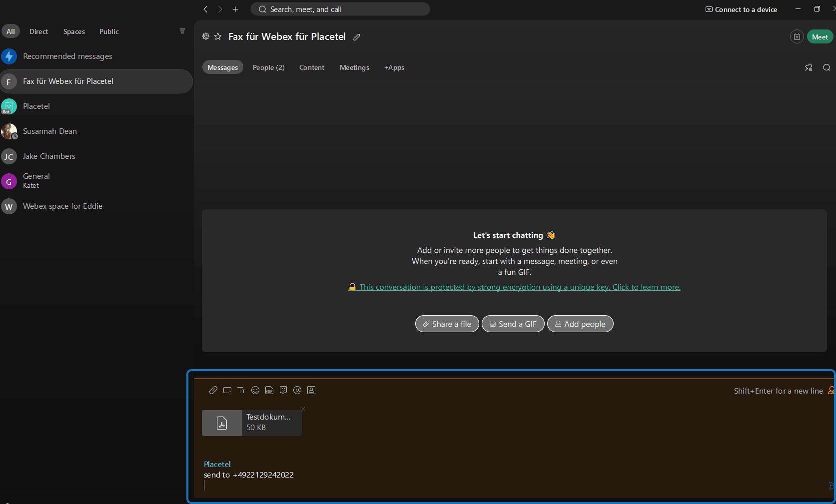836x504 pixels.
Task: Click the Placetel bot avatar
Action: (9, 106)
